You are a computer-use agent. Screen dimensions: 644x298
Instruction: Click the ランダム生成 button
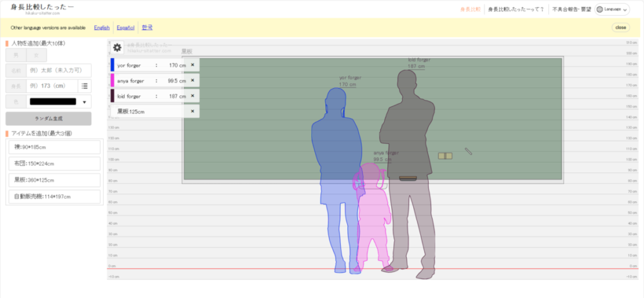48,119
